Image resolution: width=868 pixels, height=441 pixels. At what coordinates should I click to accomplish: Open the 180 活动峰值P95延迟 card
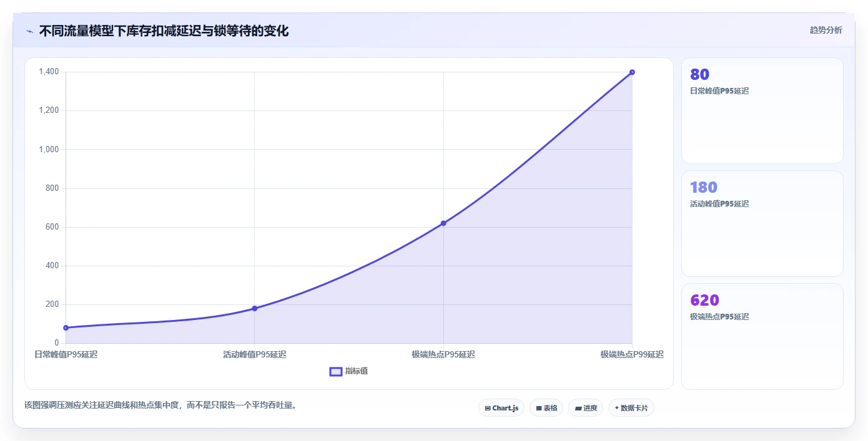(762, 224)
